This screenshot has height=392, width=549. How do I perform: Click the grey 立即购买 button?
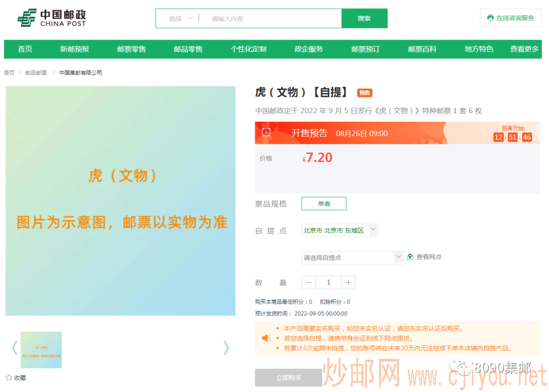(x=289, y=378)
